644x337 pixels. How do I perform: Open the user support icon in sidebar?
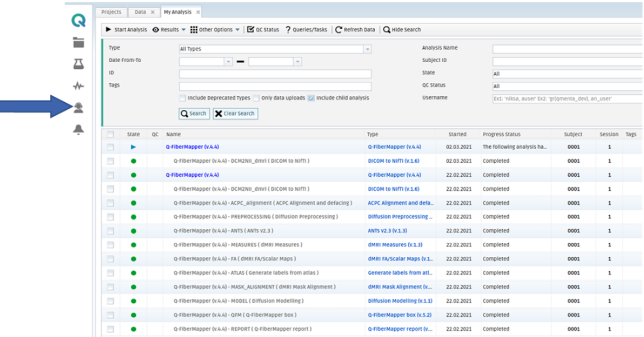(x=79, y=108)
